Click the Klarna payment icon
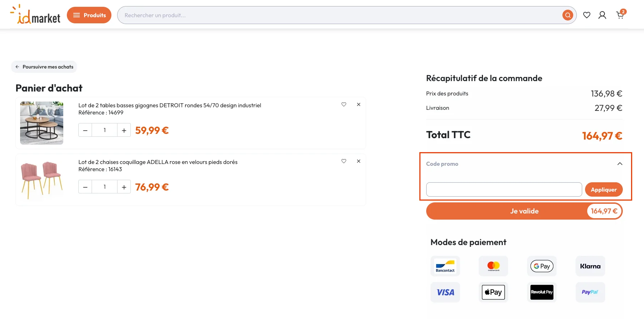The height and width of the screenshot is (319, 644). pyautogui.click(x=590, y=266)
